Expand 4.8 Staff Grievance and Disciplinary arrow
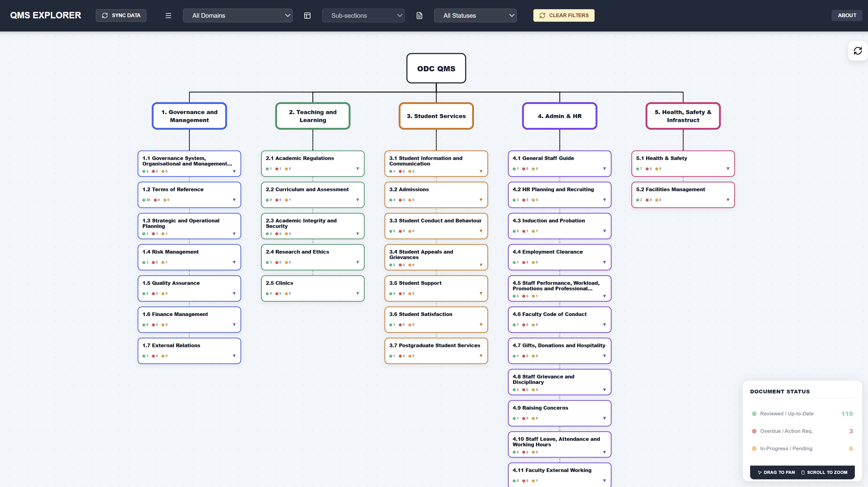Screen dimensions: 868x487 604,390
